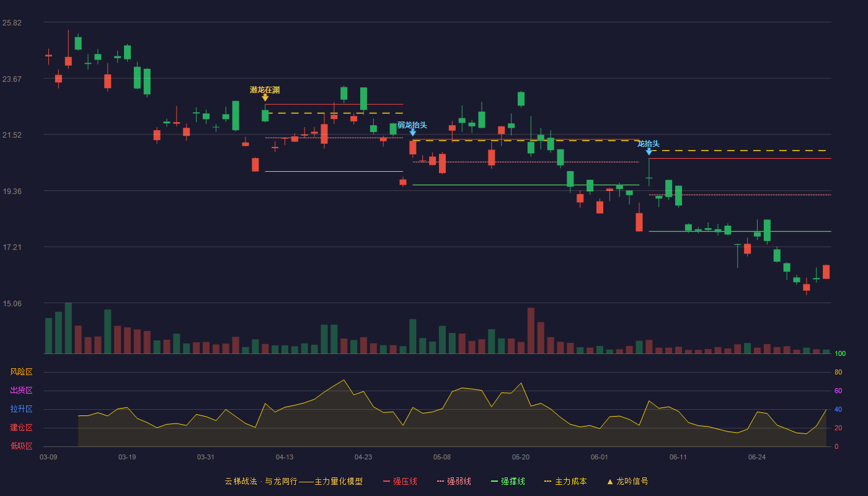The height and width of the screenshot is (496, 868).
Task: Click the 17.21 price axis label
Action: [12, 247]
